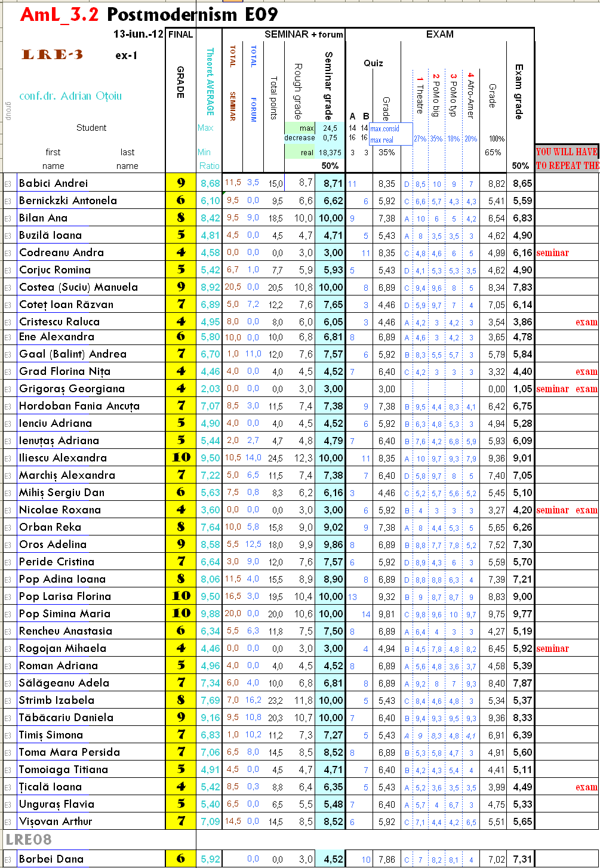Select exam grade 9,00 for Pop Larisa Florina

(522, 596)
